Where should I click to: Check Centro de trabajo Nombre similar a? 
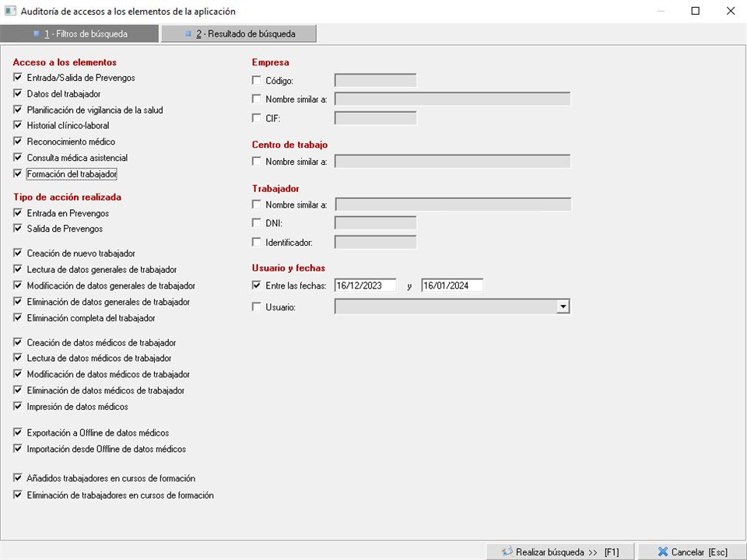pyautogui.click(x=257, y=162)
